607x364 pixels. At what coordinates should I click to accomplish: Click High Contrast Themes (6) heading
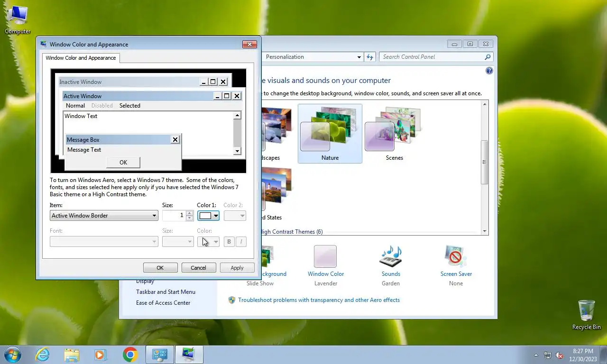pyautogui.click(x=291, y=232)
